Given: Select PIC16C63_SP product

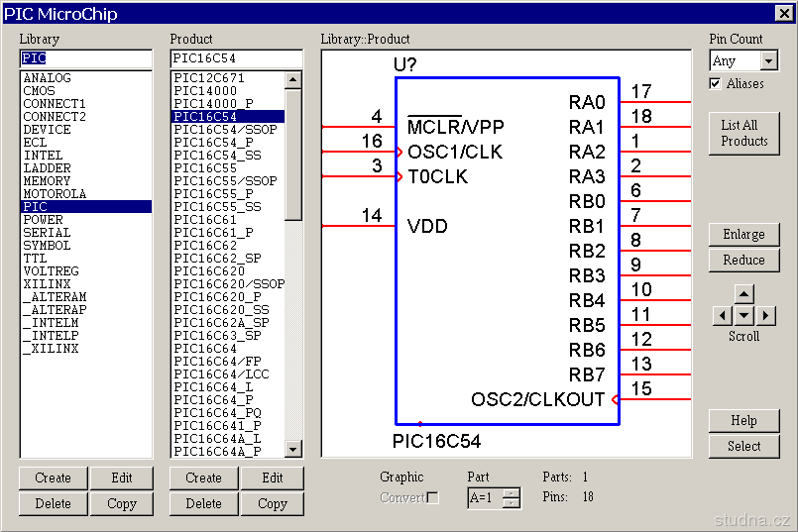Looking at the screenshot, I should click(228, 336).
